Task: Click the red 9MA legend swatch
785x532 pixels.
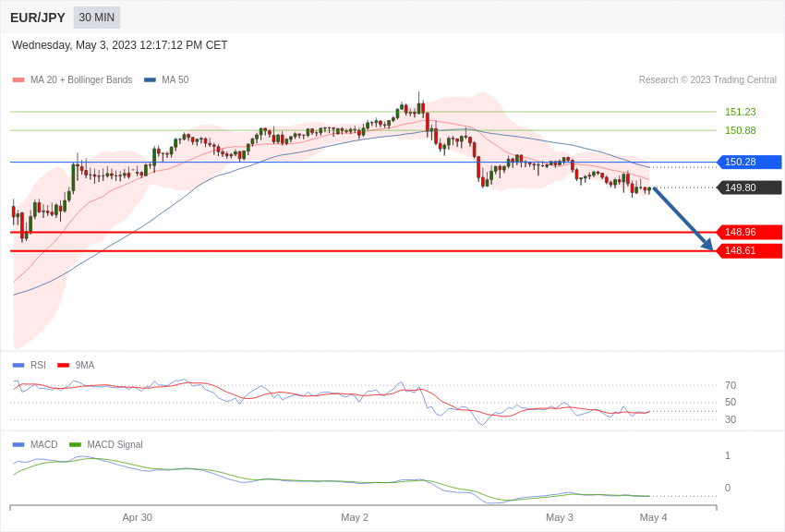Action: pos(64,366)
